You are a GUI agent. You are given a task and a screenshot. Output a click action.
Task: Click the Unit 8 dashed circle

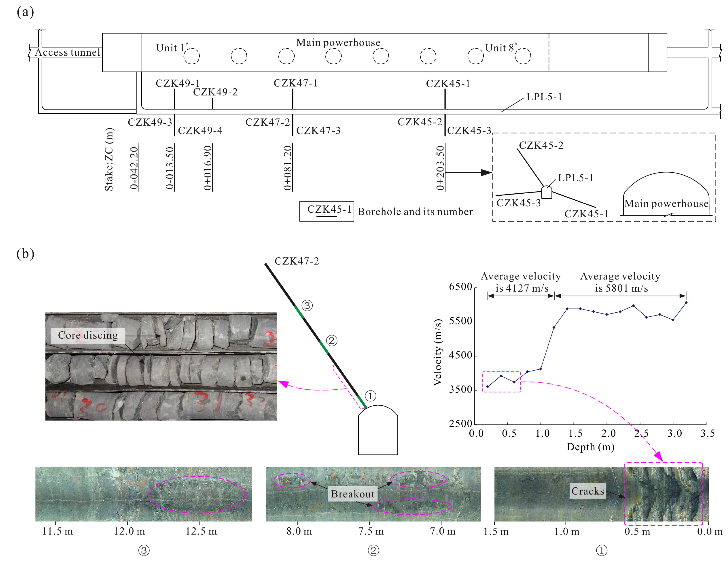[x=523, y=56]
